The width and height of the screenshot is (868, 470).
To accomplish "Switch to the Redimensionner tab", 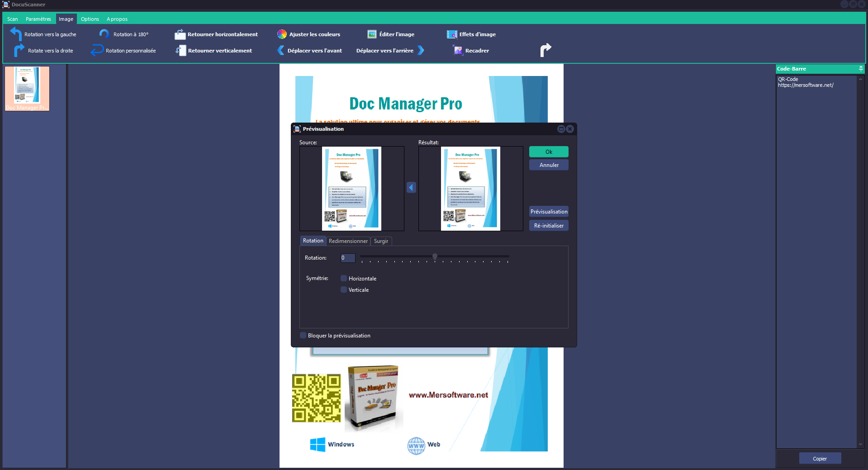I will tap(348, 241).
